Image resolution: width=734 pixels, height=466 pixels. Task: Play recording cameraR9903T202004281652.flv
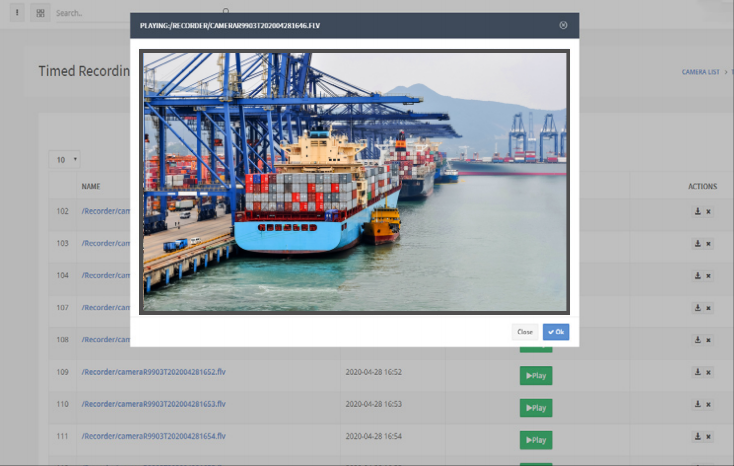pos(535,376)
